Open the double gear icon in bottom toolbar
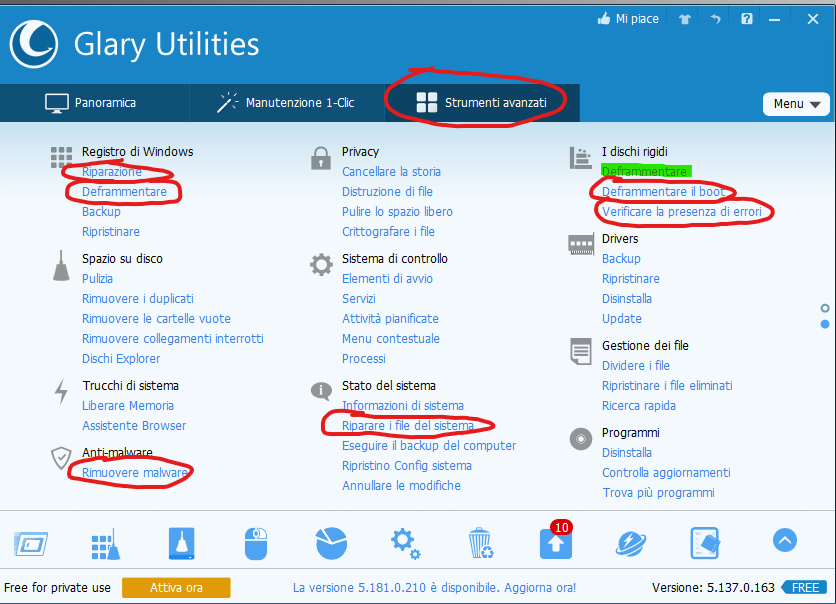This screenshot has height=604, width=836. 406,544
